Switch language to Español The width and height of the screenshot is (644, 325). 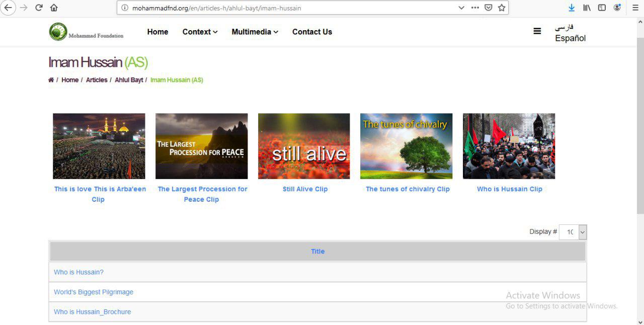coord(570,38)
